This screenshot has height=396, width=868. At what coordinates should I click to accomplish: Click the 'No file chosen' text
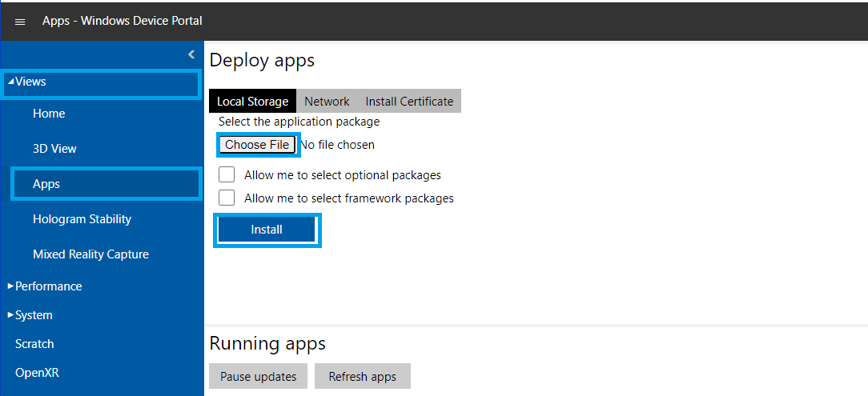(x=337, y=145)
